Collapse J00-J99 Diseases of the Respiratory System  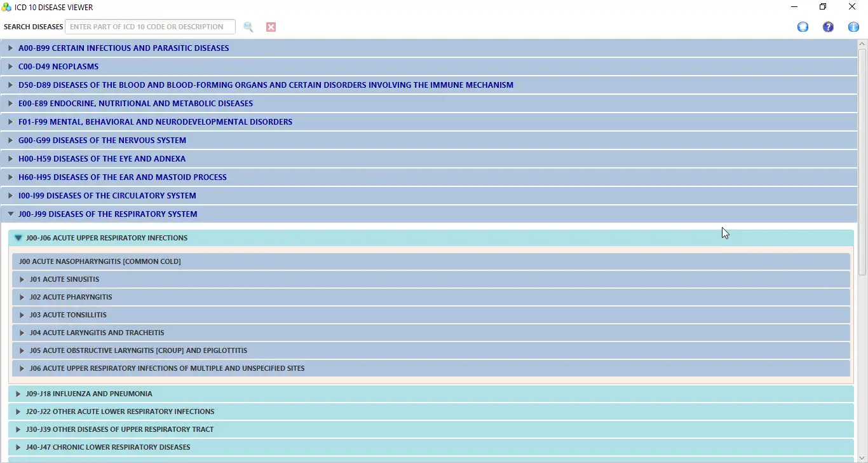(x=430, y=214)
